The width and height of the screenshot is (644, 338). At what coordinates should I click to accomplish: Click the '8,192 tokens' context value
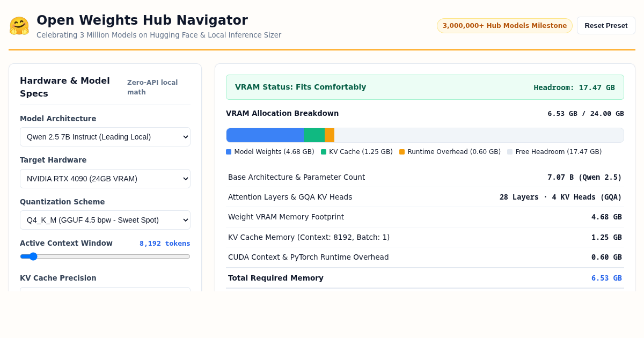(x=165, y=244)
